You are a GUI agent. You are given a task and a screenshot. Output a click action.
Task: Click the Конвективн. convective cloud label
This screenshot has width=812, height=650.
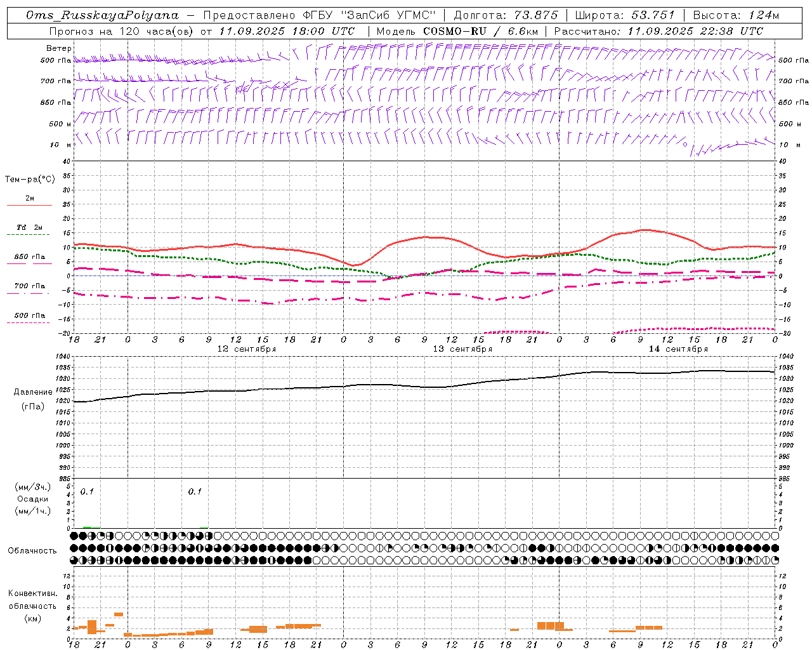tap(32, 594)
